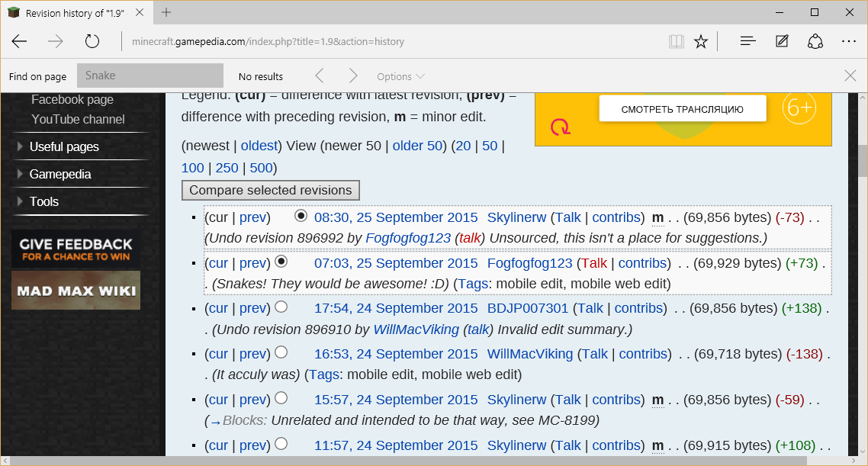Screen dimensions: 868x466
Task: Select radio for 16:53, 24 September revision
Action: (281, 352)
